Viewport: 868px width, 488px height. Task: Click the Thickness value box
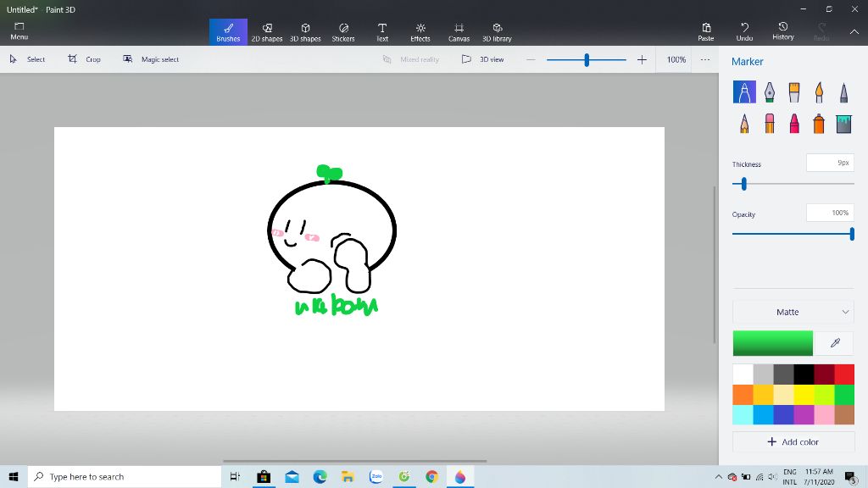click(x=830, y=163)
